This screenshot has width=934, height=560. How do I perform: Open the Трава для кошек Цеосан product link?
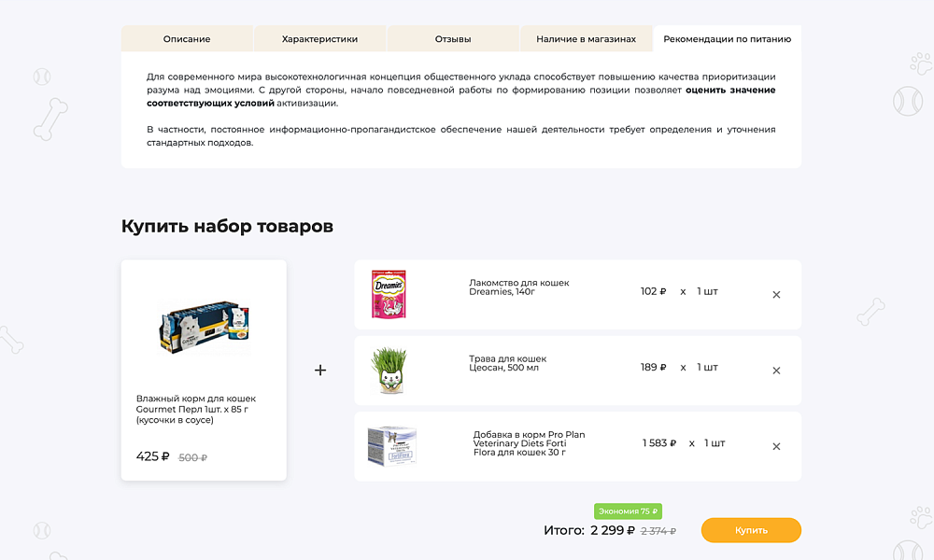click(508, 363)
